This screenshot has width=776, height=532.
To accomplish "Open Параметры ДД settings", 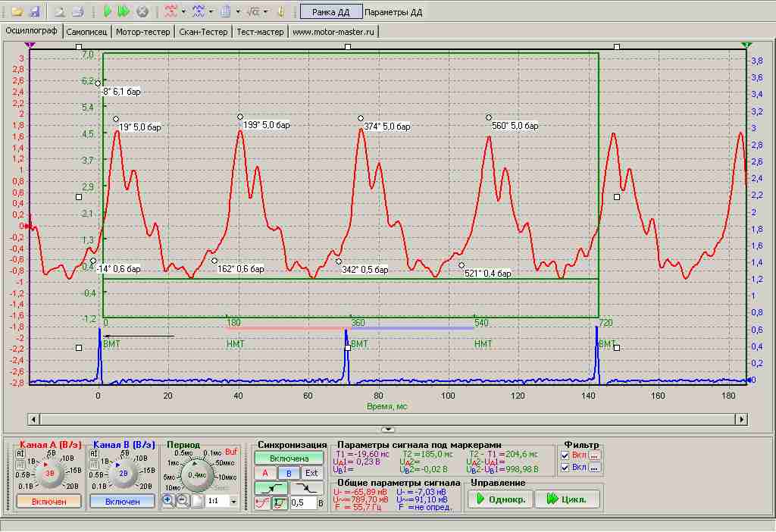I will tap(393, 12).
